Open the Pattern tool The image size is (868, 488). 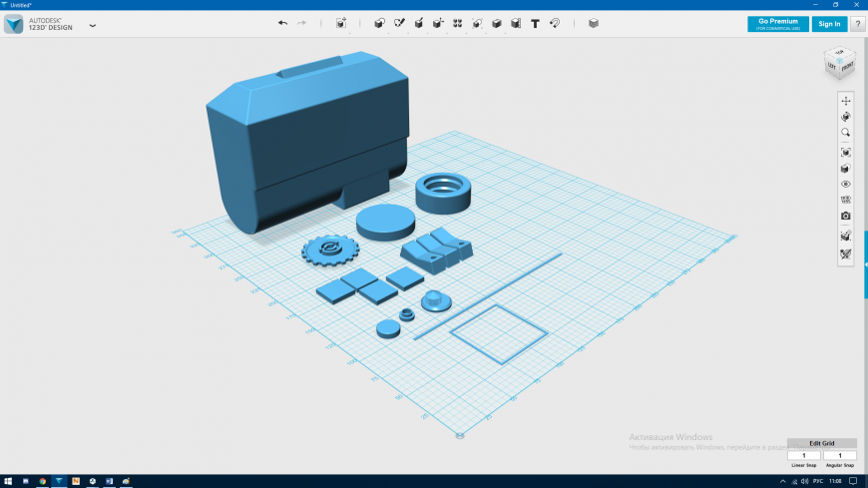pyautogui.click(x=457, y=23)
